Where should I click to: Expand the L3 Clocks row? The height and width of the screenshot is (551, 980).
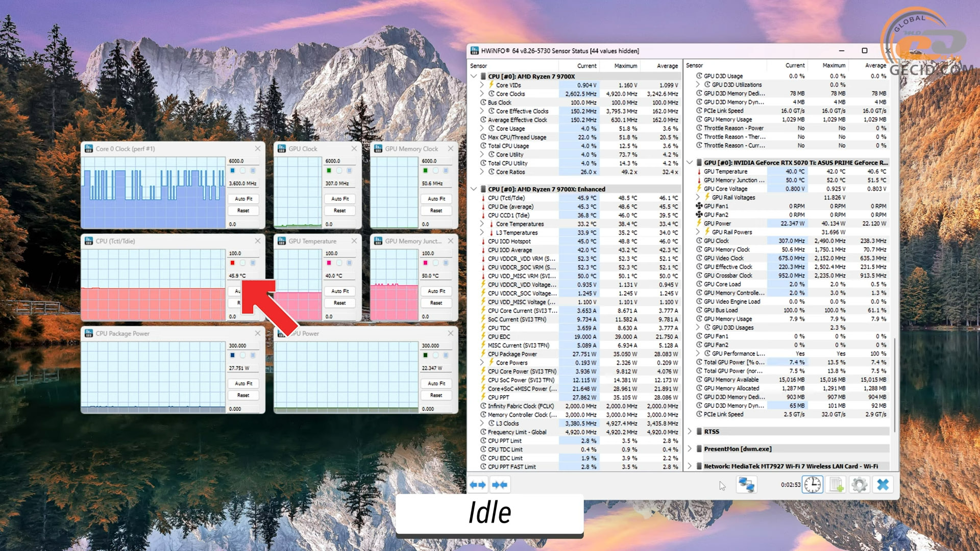[x=482, y=423]
